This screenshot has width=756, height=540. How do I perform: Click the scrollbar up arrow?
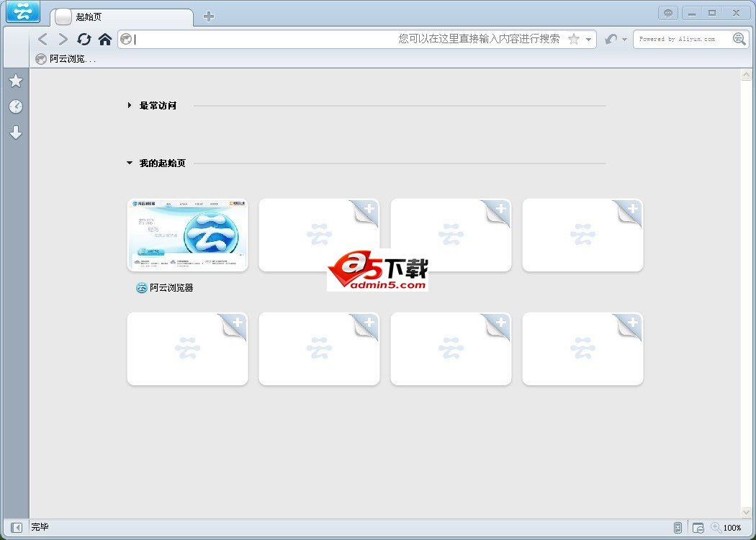pyautogui.click(x=746, y=75)
